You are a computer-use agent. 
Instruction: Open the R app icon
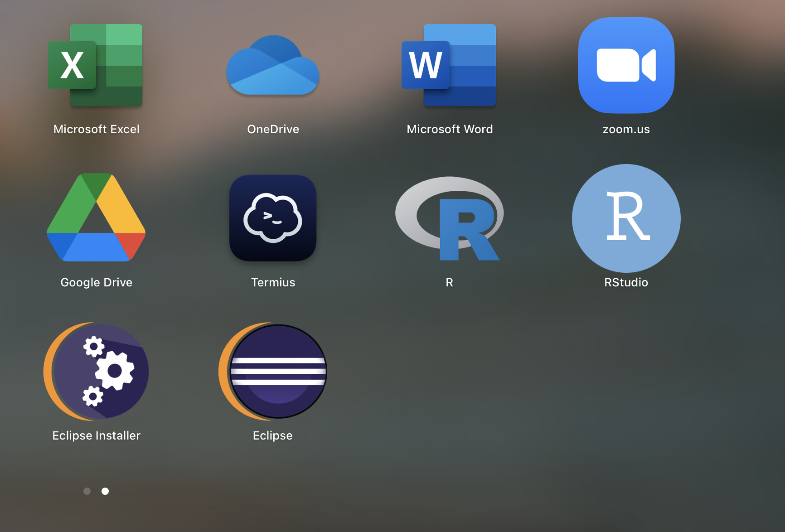pyautogui.click(x=449, y=218)
